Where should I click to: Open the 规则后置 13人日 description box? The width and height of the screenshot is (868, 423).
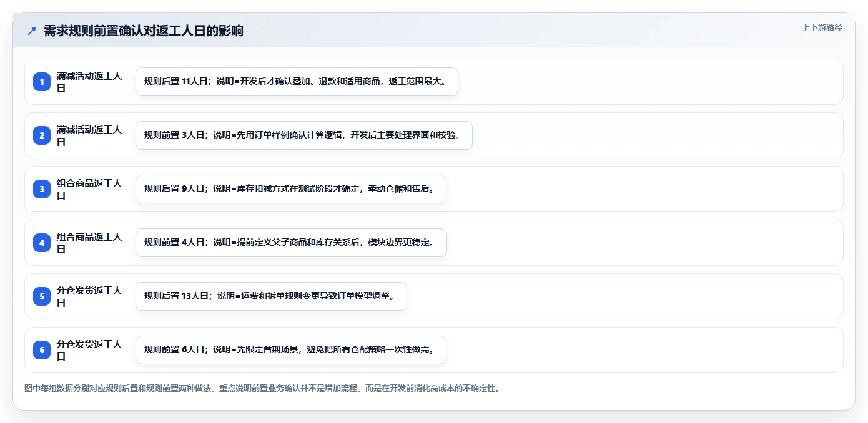pos(271,296)
